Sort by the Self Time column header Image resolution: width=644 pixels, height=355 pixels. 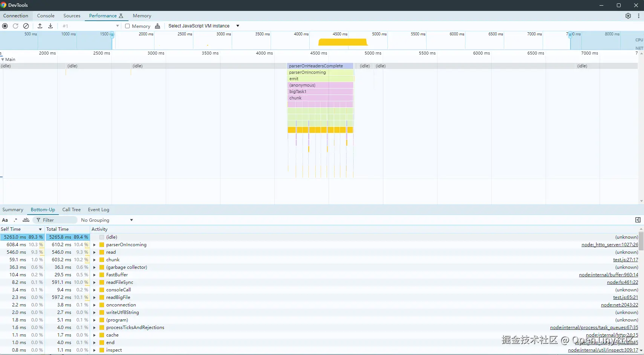pos(22,229)
